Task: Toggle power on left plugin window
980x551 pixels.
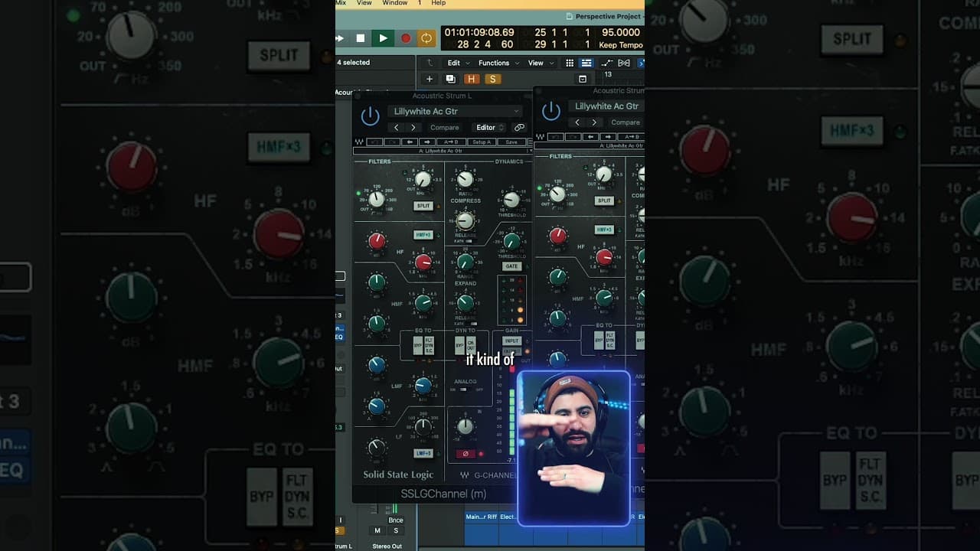Action: click(370, 116)
